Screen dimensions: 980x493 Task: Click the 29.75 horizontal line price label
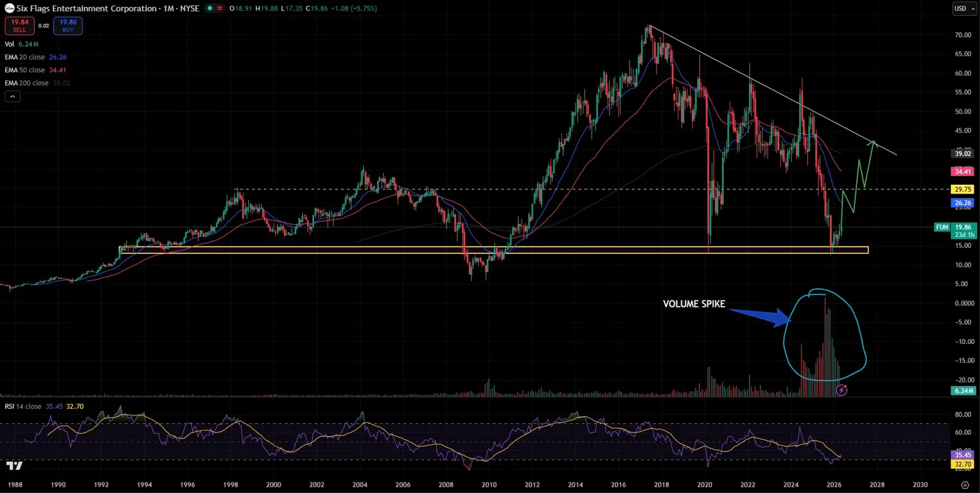(x=964, y=188)
